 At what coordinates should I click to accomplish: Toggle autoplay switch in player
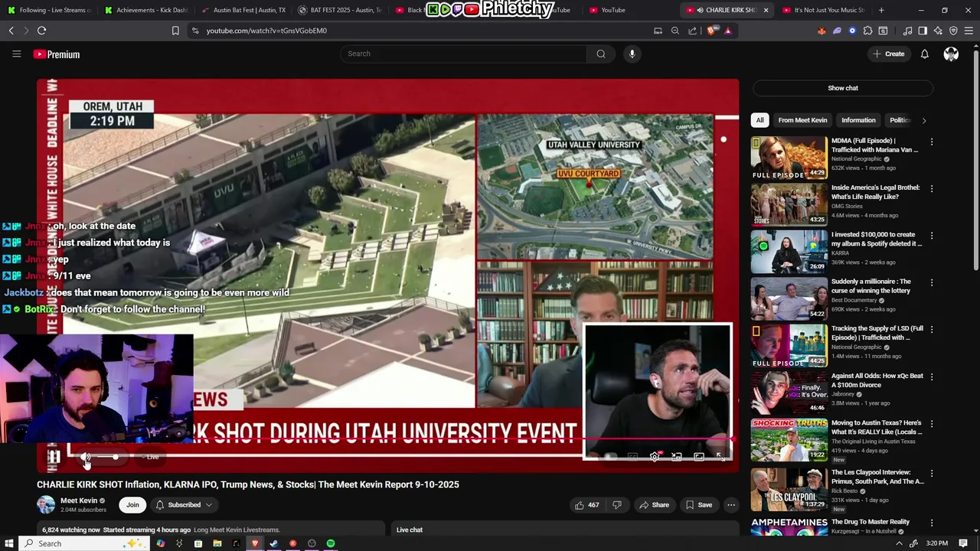point(610,457)
